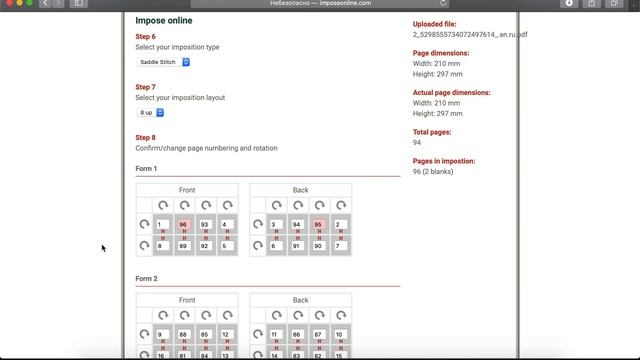The height and width of the screenshot is (360, 640).
Task: Edit page number field 92 in Form 1 Front
Action: point(206,246)
